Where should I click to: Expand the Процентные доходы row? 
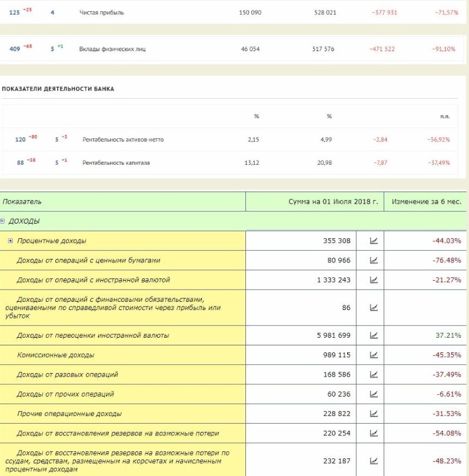(x=11, y=241)
